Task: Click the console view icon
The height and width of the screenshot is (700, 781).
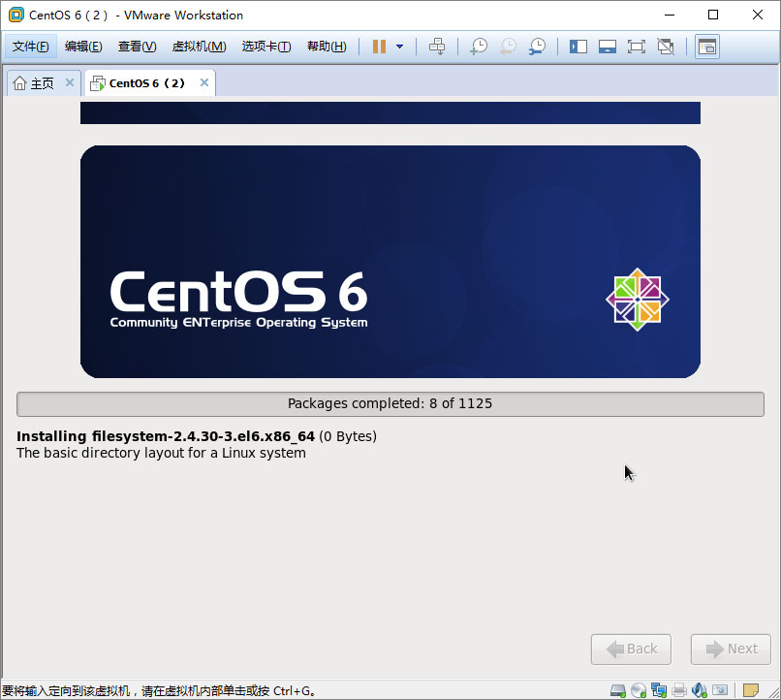Action: [x=707, y=47]
